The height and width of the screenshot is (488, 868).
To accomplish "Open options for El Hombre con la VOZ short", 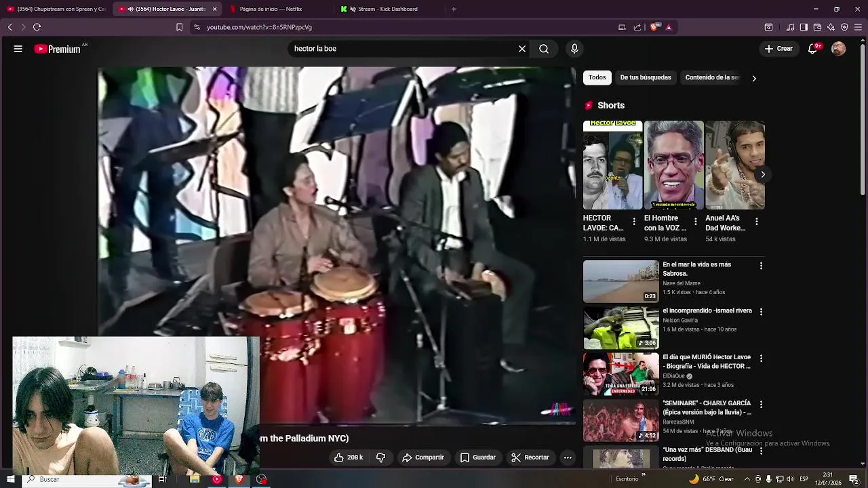I will tap(695, 222).
